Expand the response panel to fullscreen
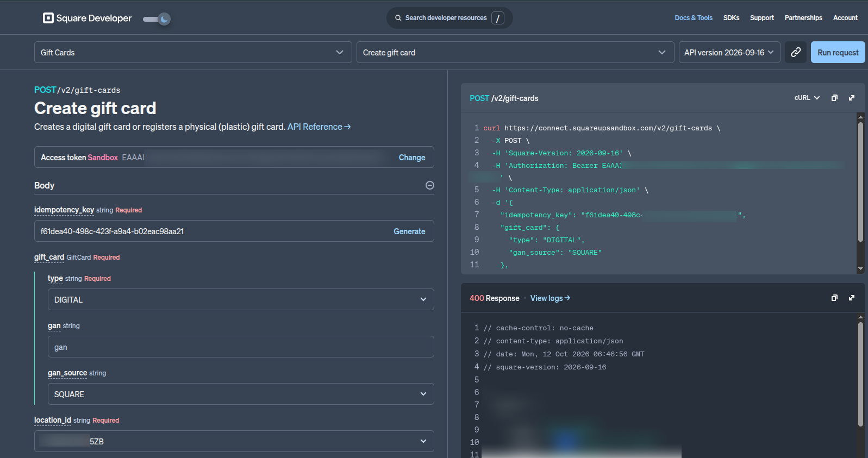The image size is (868, 458). coord(852,298)
